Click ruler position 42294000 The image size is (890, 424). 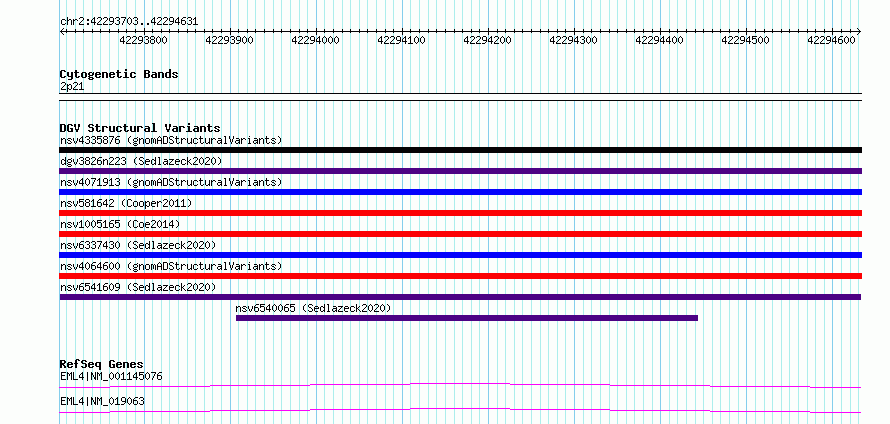pyautogui.click(x=316, y=40)
